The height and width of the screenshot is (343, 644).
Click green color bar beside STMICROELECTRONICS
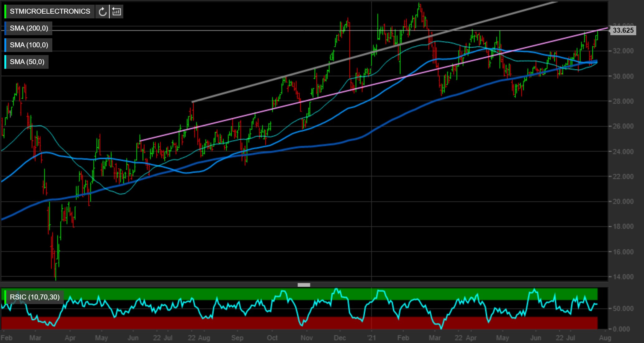[x=5, y=12]
